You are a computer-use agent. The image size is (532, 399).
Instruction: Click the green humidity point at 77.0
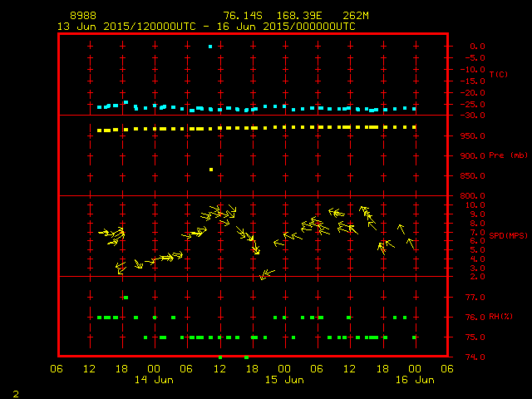[126, 298]
